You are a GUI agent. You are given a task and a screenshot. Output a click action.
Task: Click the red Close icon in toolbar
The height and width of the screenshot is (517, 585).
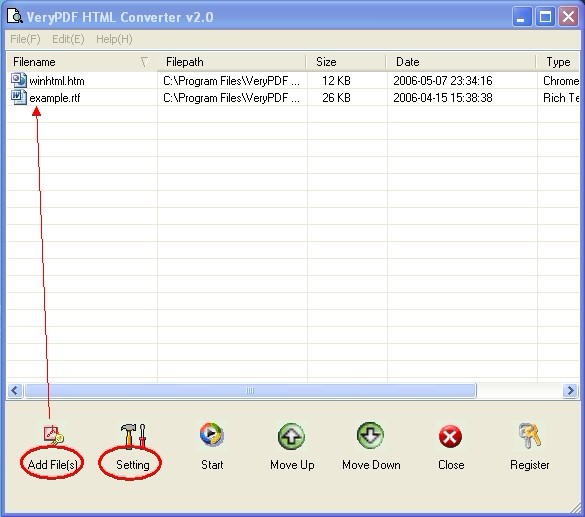pyautogui.click(x=450, y=436)
